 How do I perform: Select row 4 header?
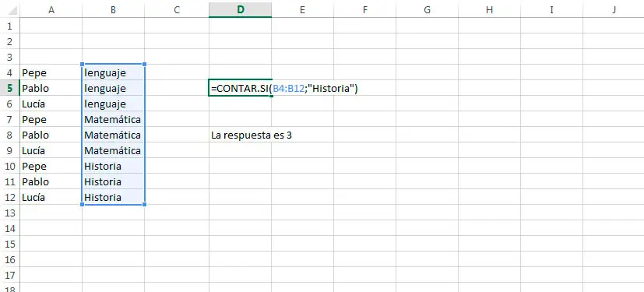[10, 72]
